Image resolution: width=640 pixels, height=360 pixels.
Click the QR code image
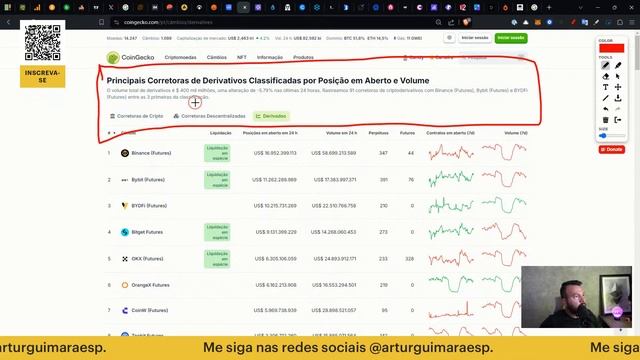coord(42,42)
